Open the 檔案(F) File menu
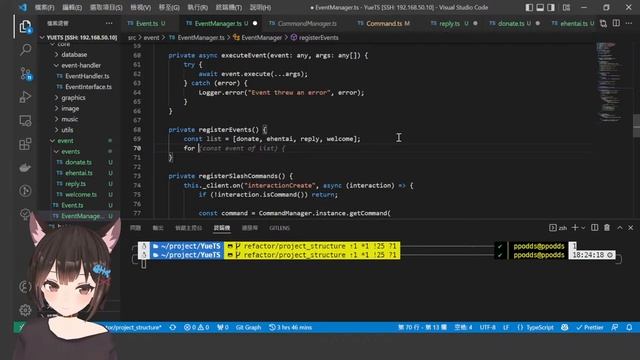Image resolution: width=640 pixels, height=360 pixels. pyautogui.click(x=44, y=7)
